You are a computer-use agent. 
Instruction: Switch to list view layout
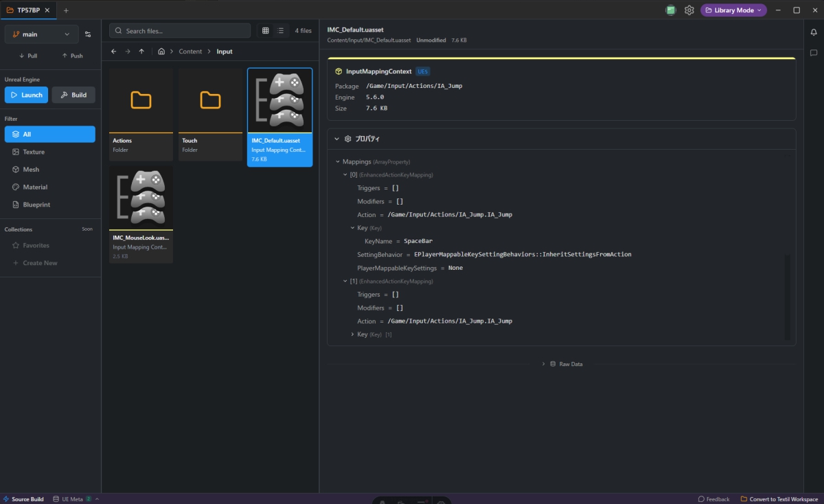[x=281, y=31]
